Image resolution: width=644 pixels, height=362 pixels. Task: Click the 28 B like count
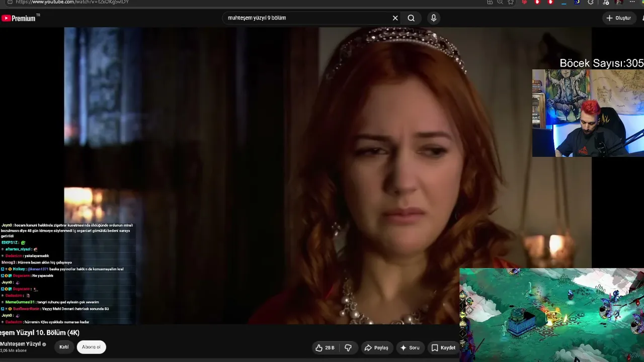(x=330, y=348)
